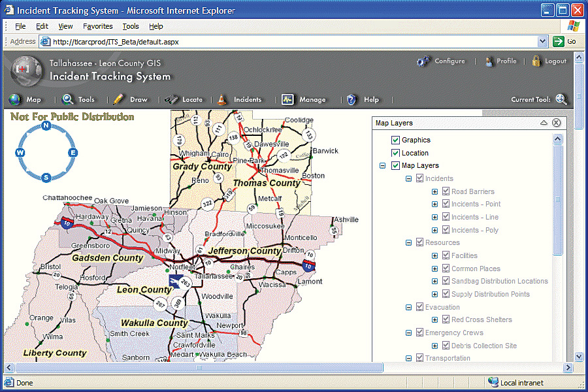This screenshot has width=588, height=392.
Task: Click the airport icon near Tallahassee
Action: coord(174,280)
